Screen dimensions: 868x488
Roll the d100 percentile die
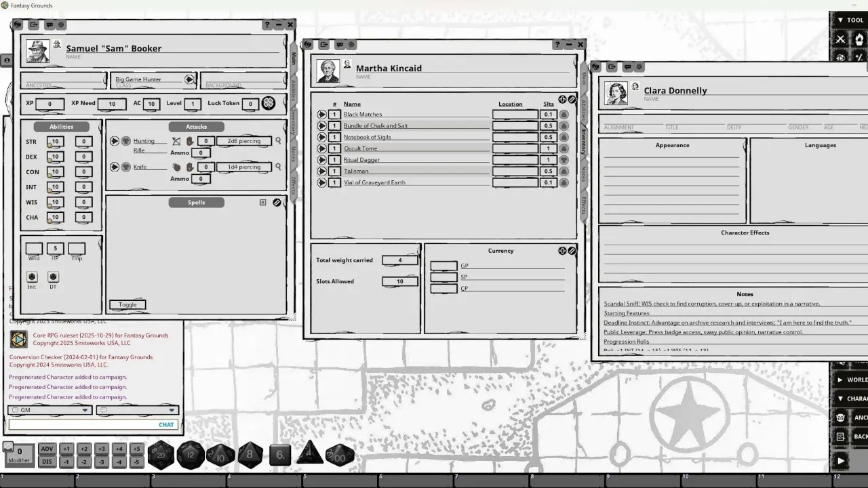point(340,455)
